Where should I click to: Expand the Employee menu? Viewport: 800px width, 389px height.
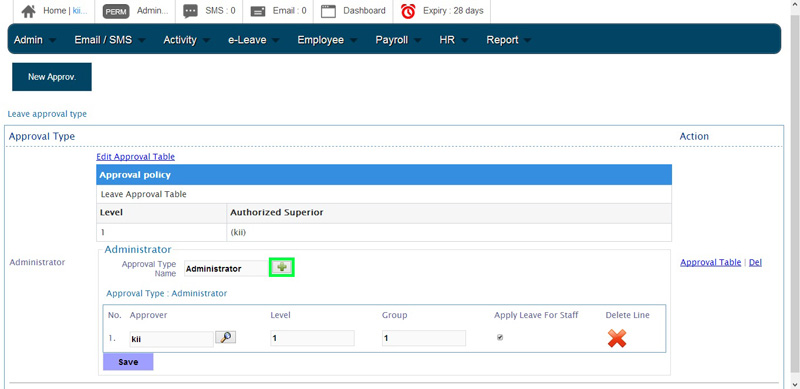(x=328, y=40)
